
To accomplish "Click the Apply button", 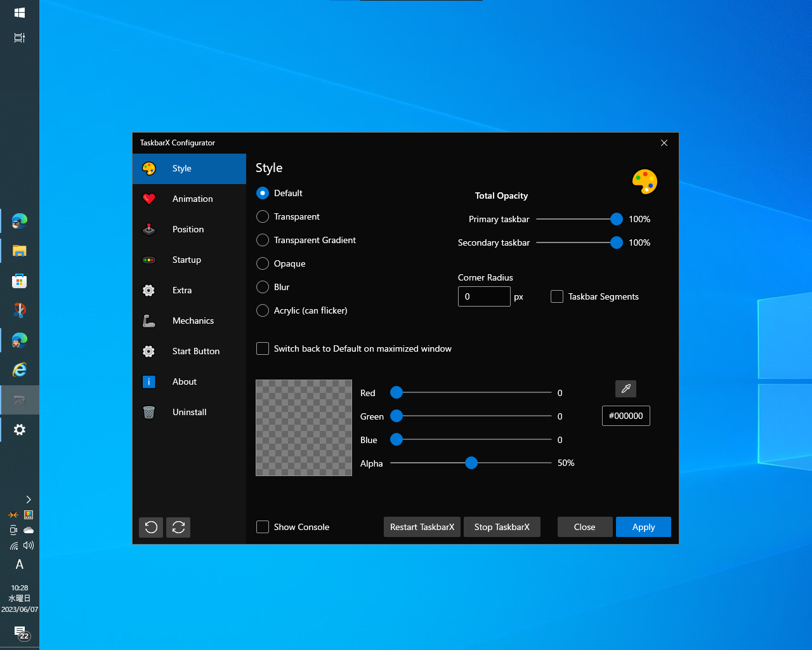I will pos(643,527).
